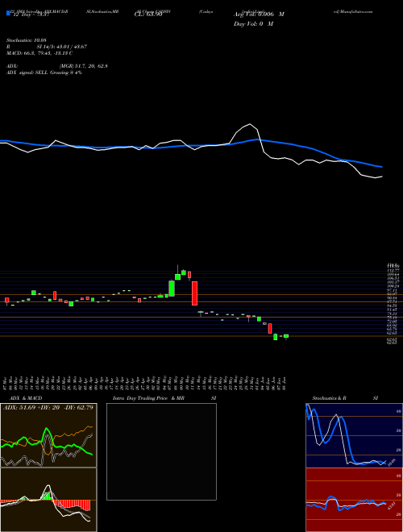Image resolution: width=403 pixels, height=532 pixels.
Task: Click 'ADX: 51.69 +DY: 20 -DY: 62.79' header
Action: click(x=48, y=407)
